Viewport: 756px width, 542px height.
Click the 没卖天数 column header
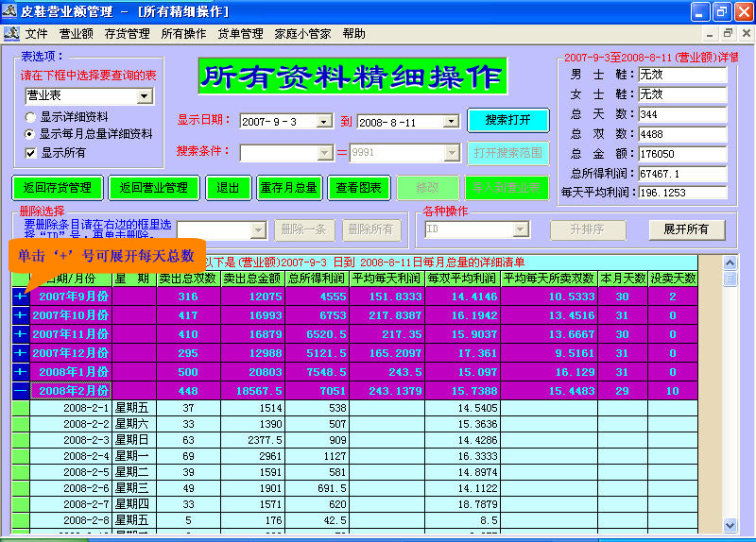673,279
